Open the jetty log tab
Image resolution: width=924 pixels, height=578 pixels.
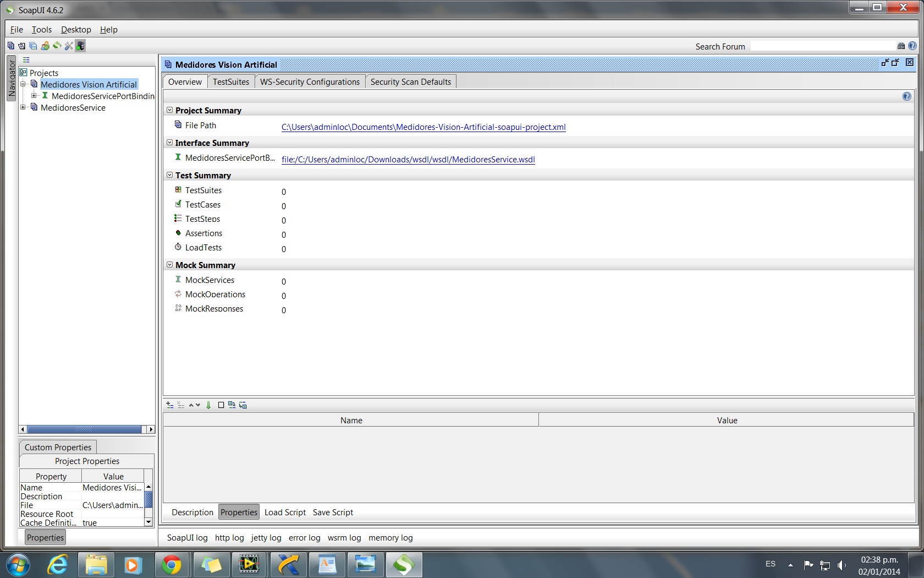[266, 538]
